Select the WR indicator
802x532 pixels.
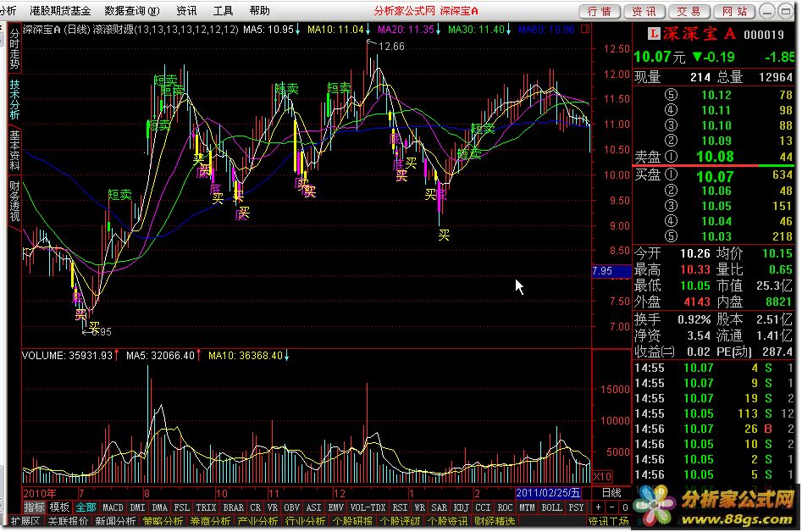coord(419,507)
